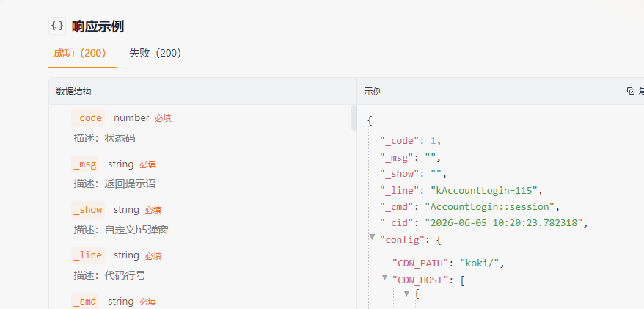Click the description 自定义h5弹窗

click(x=136, y=230)
